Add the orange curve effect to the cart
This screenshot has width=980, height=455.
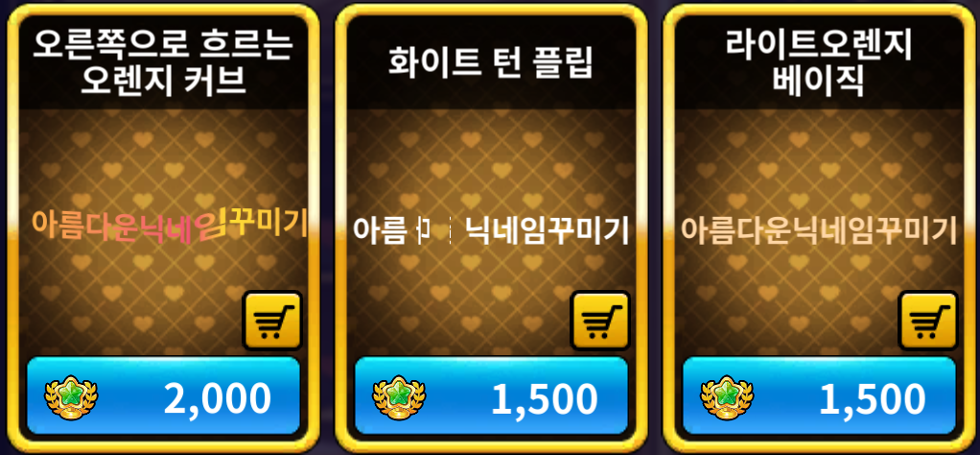tap(272, 321)
